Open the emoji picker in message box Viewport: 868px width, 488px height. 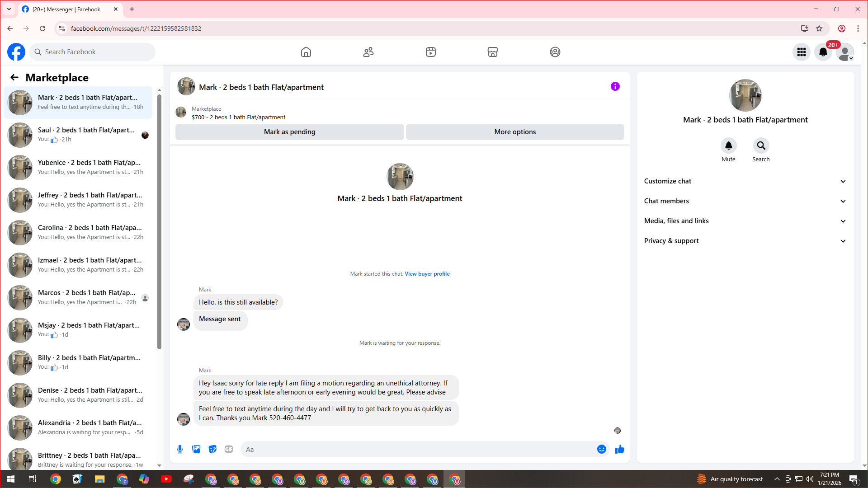601,449
